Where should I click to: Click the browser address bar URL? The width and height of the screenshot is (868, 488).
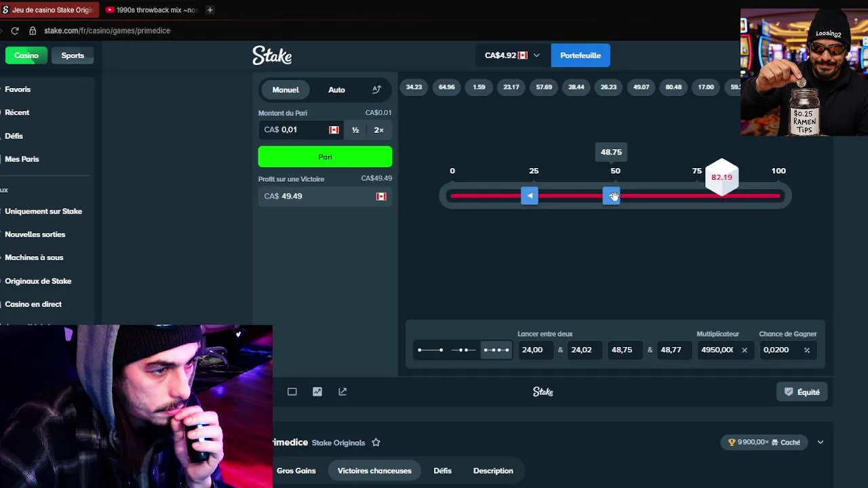click(107, 30)
